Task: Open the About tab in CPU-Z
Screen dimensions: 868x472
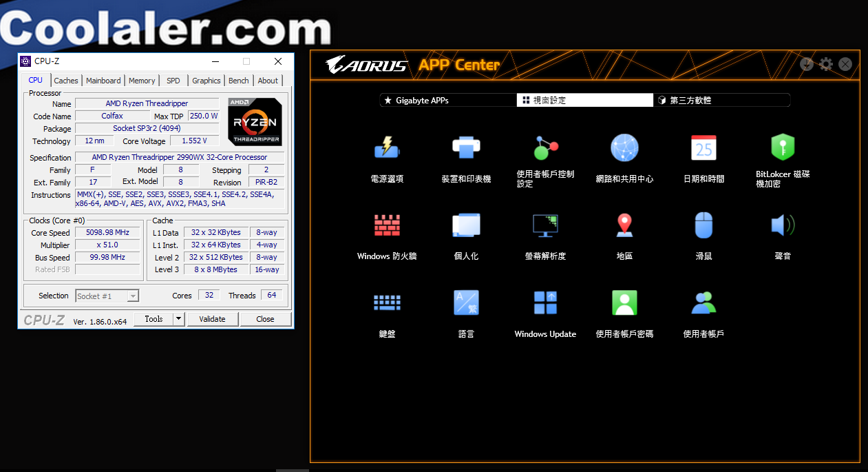Action: click(x=268, y=81)
